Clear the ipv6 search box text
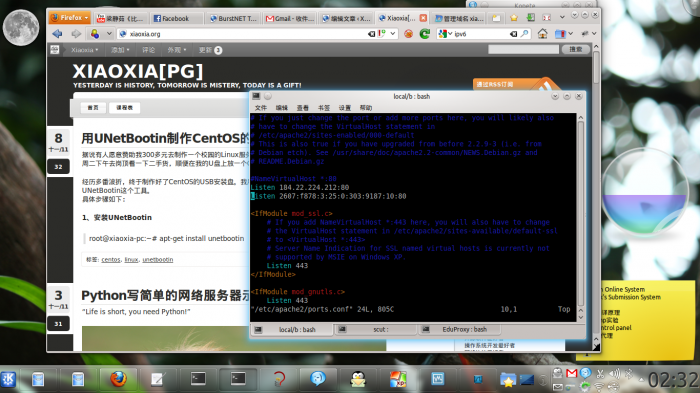The image size is (700, 393). [x=513, y=34]
